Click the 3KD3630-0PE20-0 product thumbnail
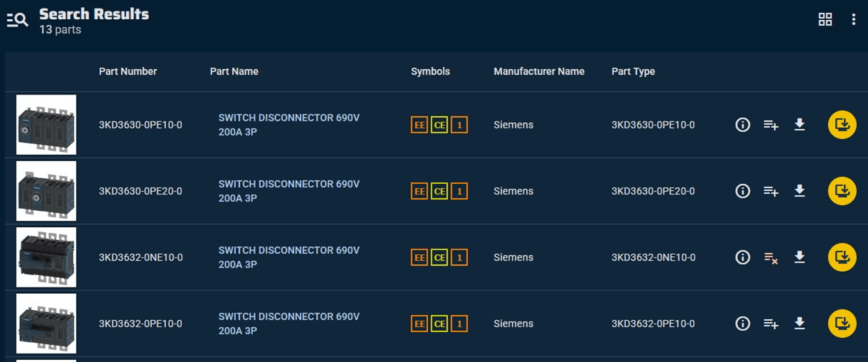Screen dimensions: 868x362 [x=46, y=191]
